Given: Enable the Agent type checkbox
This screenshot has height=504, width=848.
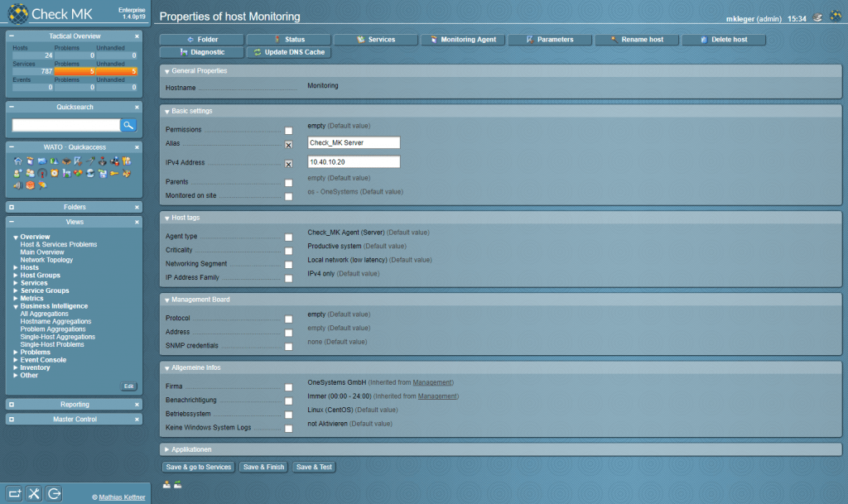Looking at the screenshot, I should pyautogui.click(x=288, y=238).
